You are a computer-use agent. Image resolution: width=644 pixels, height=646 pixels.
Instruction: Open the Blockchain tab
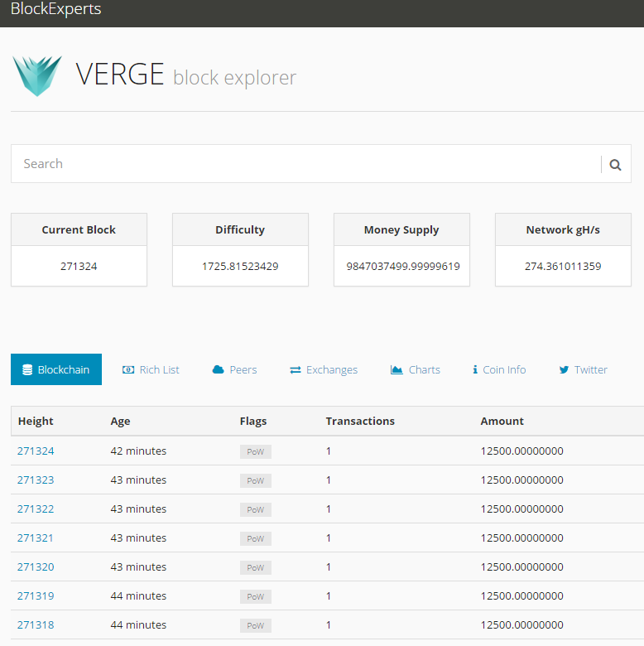click(x=56, y=369)
